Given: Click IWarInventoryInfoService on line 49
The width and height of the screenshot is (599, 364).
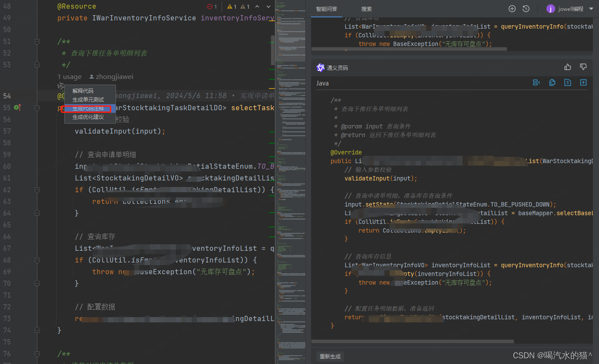Looking at the screenshot, I should pyautogui.click(x=144, y=18).
